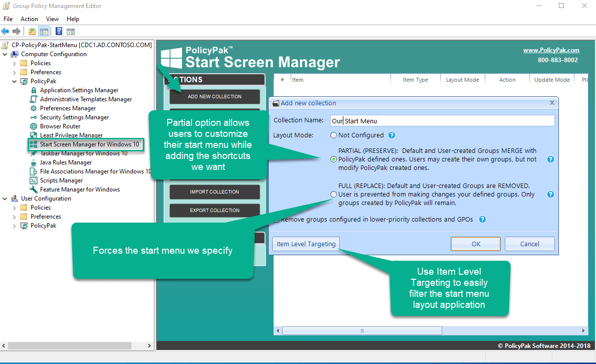Open the File menu
The image size is (596, 364).
click(8, 19)
